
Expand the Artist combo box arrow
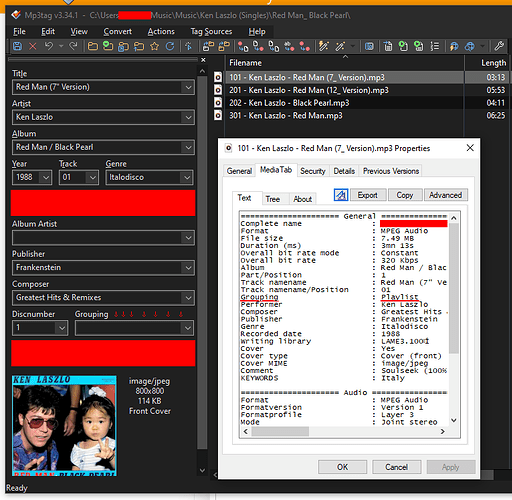pyautogui.click(x=188, y=117)
